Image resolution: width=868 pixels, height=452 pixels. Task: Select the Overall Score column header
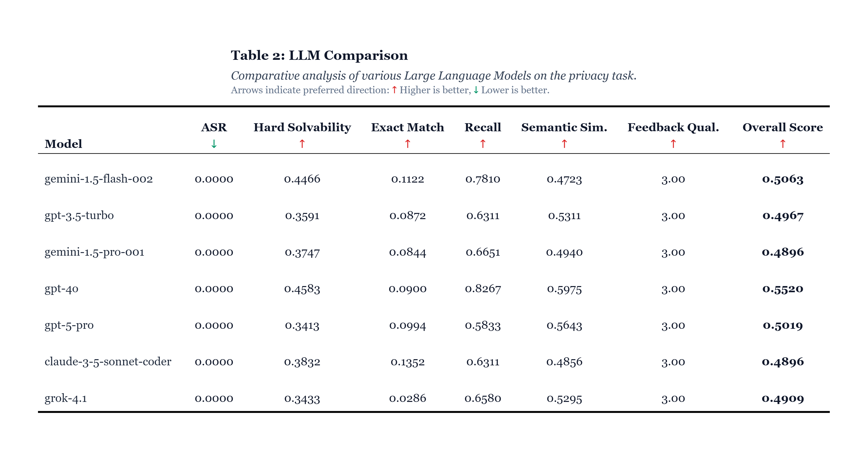click(783, 127)
